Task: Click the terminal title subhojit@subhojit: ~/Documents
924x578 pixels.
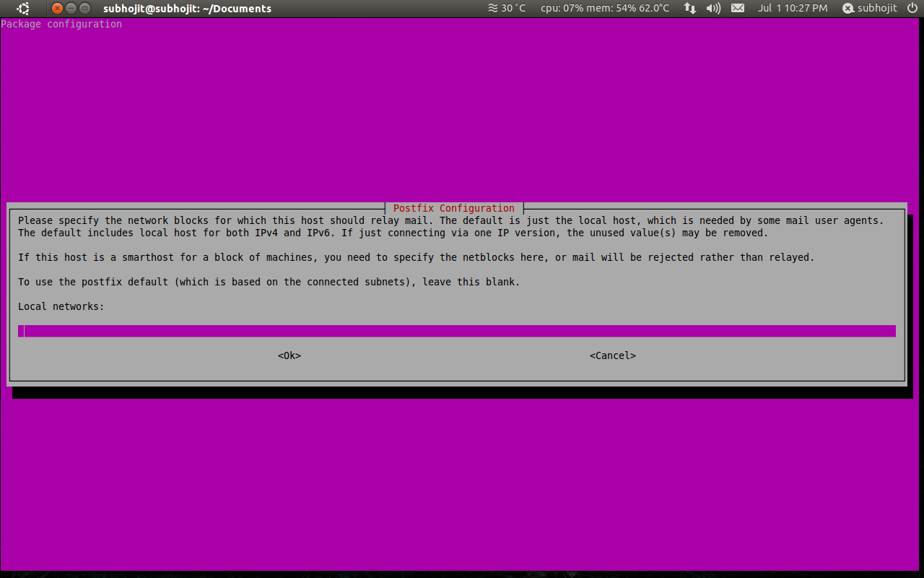Action: [187, 9]
